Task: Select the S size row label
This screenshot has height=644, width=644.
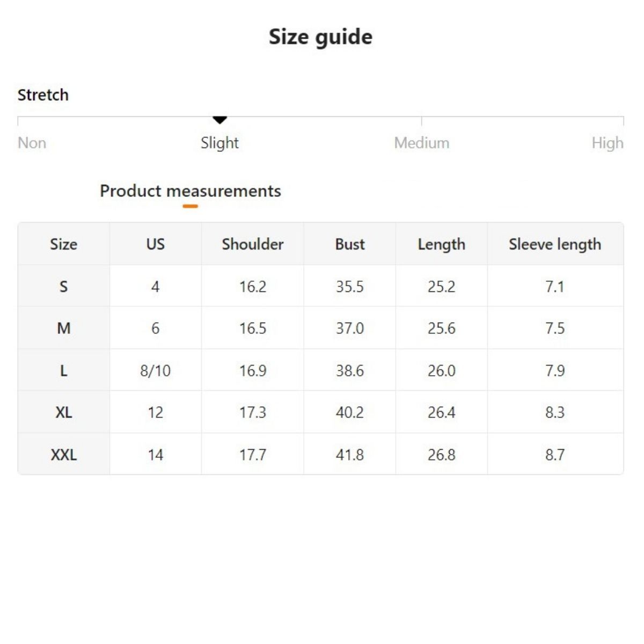Action: tap(63, 287)
